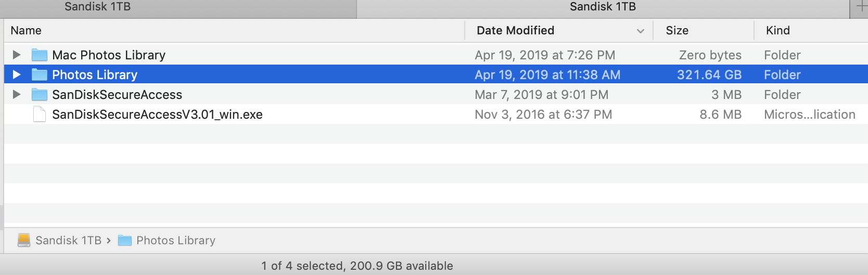Click the Sandisk 1TB drive icon in path bar

click(x=24, y=240)
